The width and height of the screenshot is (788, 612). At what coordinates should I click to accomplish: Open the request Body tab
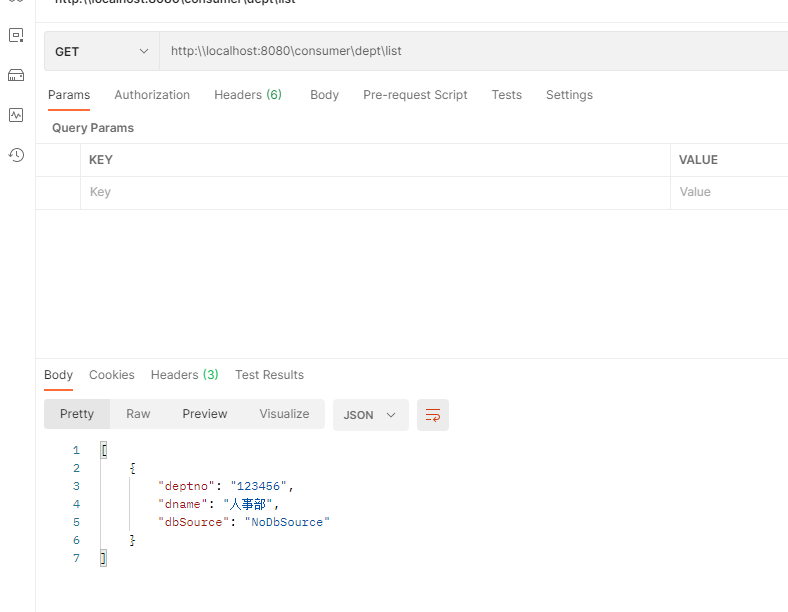[x=324, y=95]
